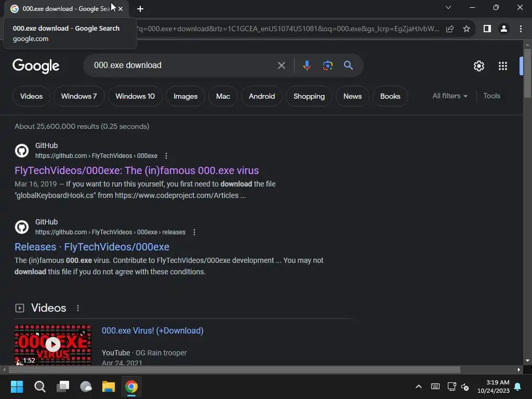Open the Windows Start menu
This screenshot has height=399, width=532.
click(17, 387)
